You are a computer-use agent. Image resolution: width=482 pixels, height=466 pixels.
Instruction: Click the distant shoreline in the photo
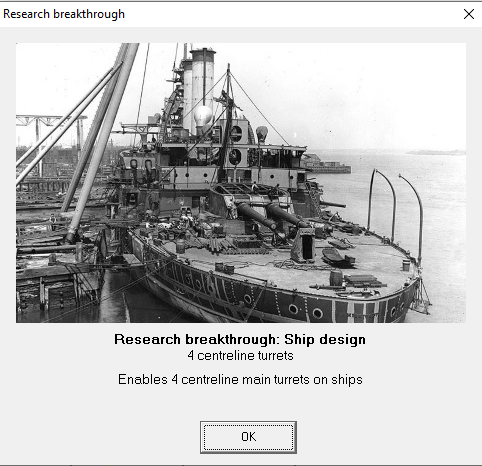click(x=436, y=153)
